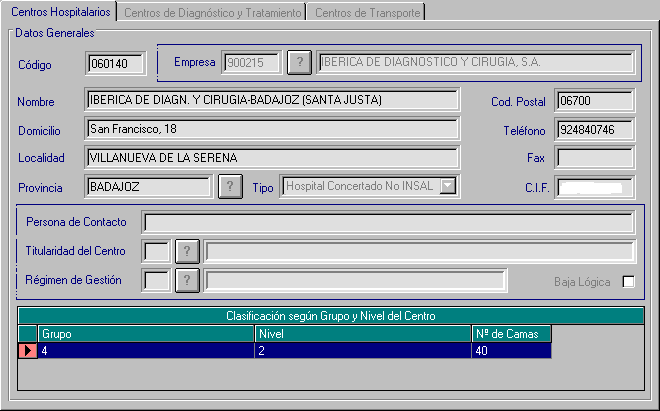Screen dimensions: 660x411
Task: Click the empty Fax field
Action: [595, 158]
